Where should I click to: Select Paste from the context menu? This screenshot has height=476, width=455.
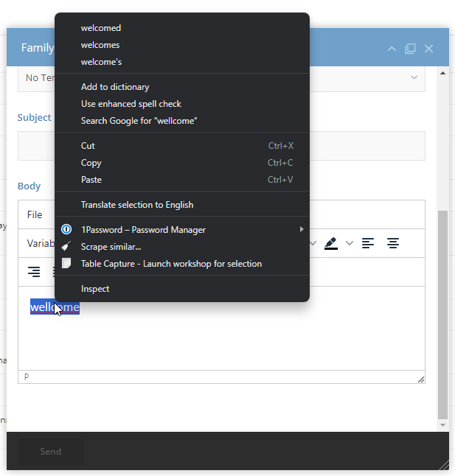182,180
